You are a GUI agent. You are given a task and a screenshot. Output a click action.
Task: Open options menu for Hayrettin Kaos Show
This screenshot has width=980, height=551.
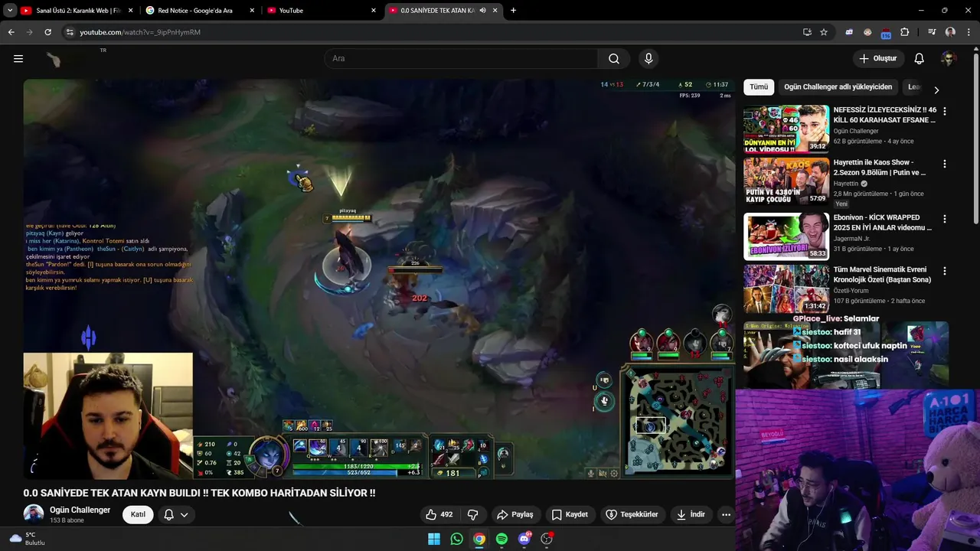944,164
